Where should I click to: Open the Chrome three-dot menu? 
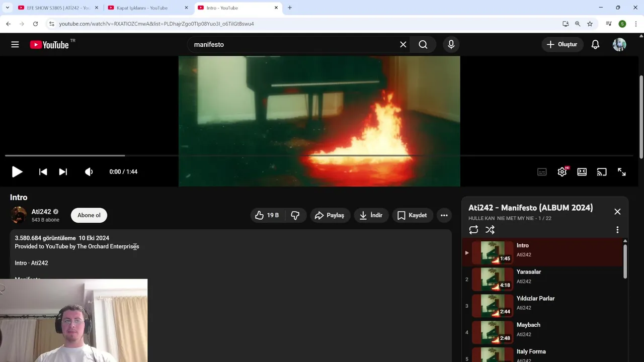tap(636, 24)
